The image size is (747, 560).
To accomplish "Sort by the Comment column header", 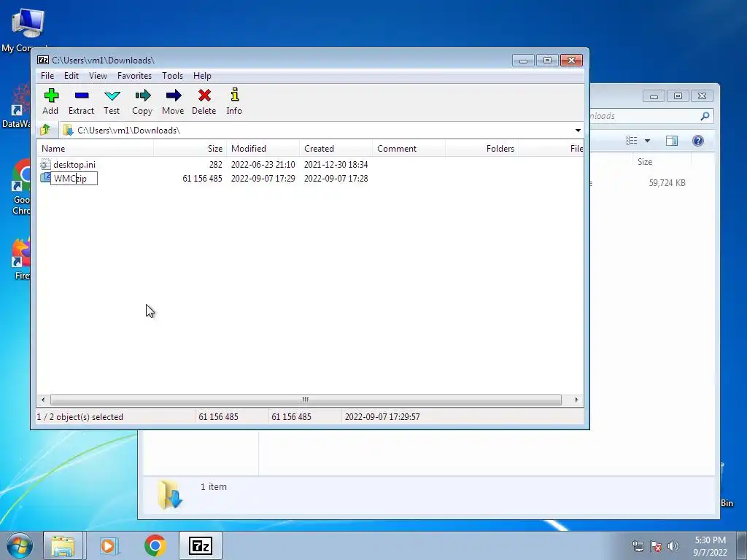I will pos(409,149).
